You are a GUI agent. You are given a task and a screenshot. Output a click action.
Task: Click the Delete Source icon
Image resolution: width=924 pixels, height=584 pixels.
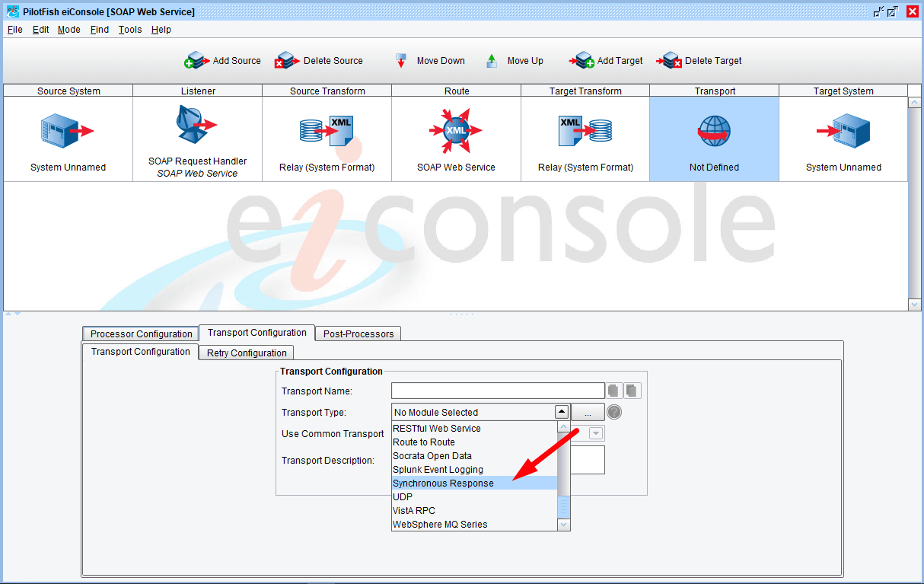click(287, 61)
